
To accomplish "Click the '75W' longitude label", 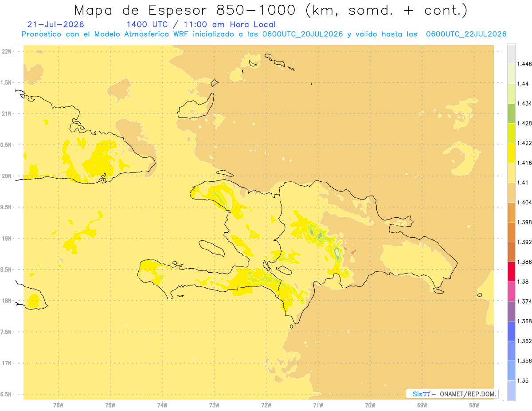I will [110, 405].
